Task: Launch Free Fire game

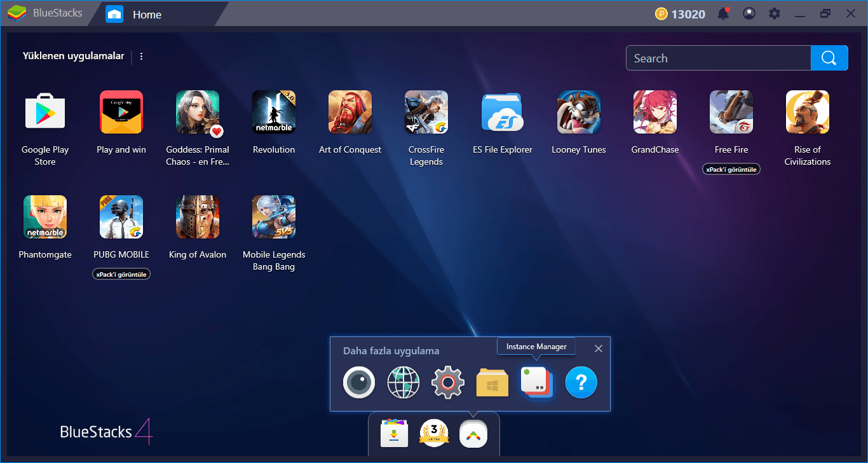Action: pyautogui.click(x=731, y=112)
